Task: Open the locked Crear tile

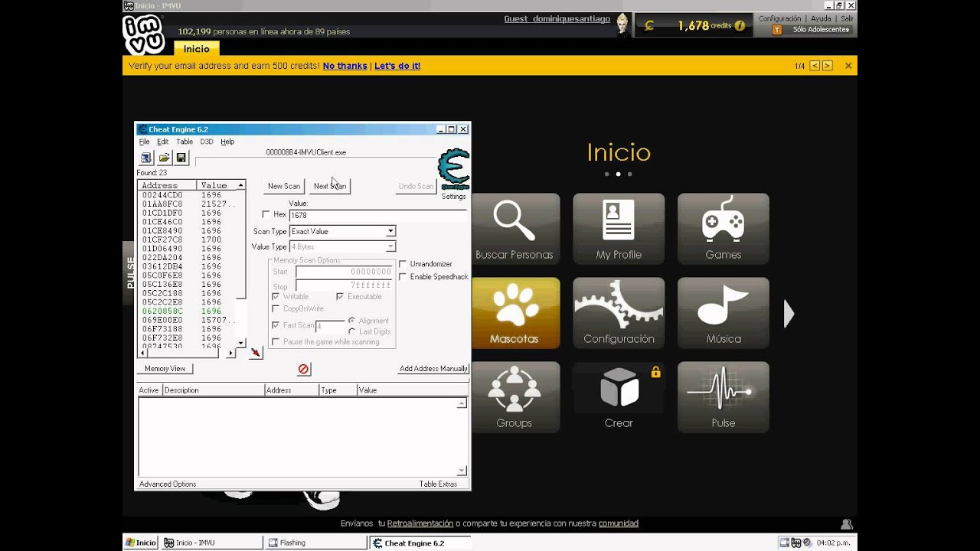Action: click(x=619, y=397)
